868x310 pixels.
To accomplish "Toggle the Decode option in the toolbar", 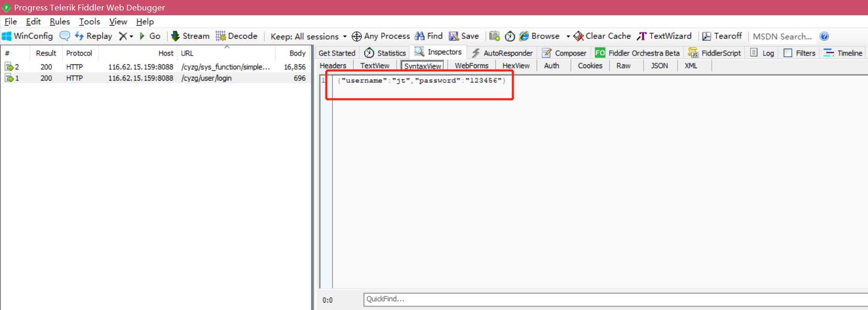I will pos(236,36).
